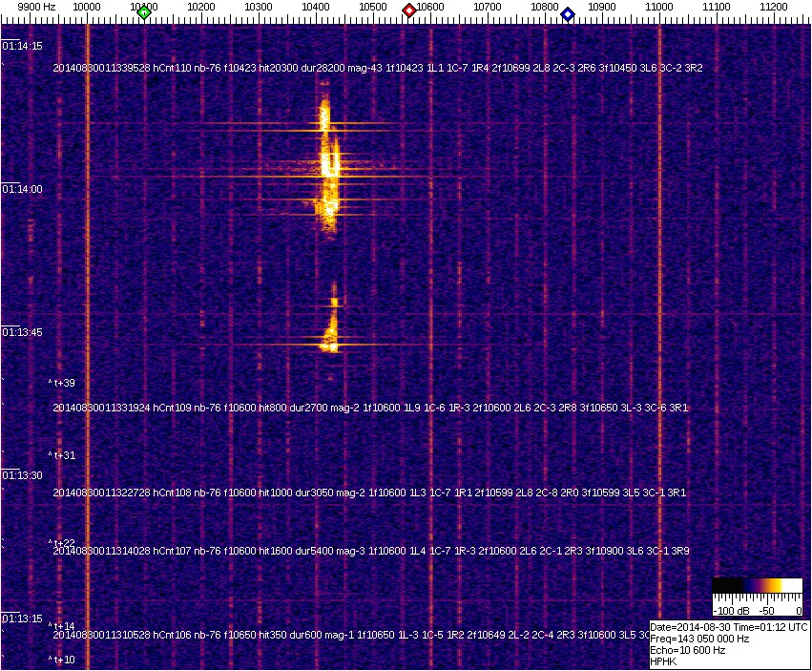812x671 pixels.
Task: Click the large bright meteor echo trace
Action: tap(328, 162)
